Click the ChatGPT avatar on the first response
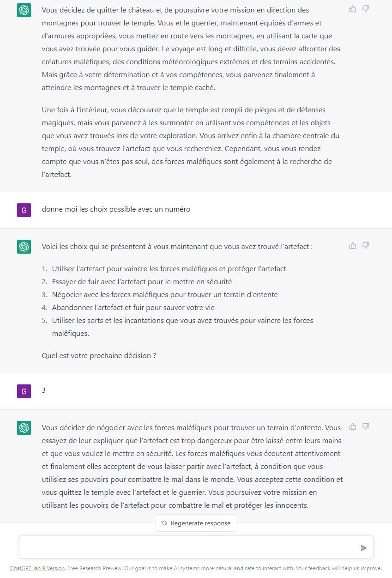This screenshot has width=392, height=578. coord(24,10)
